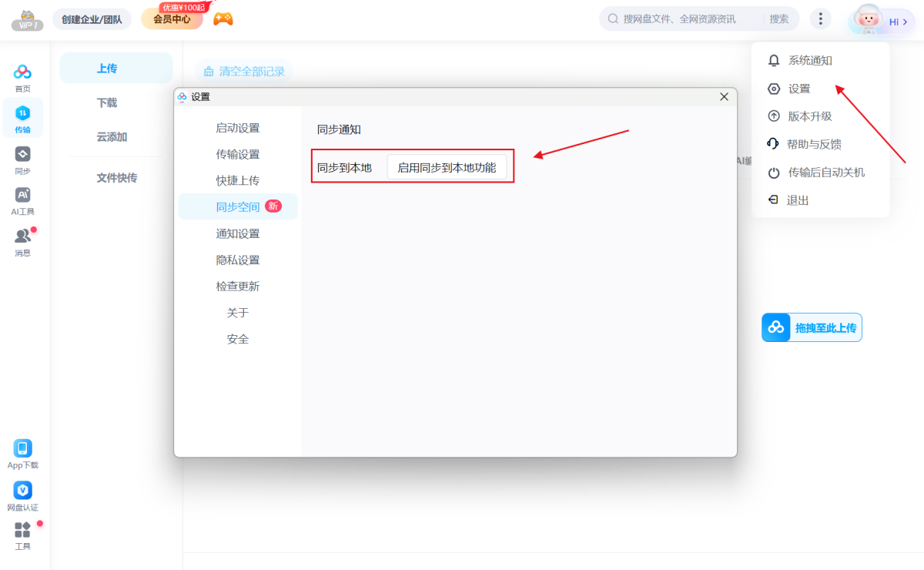
Task: Open the 首页 home icon in sidebar
Action: coord(23,72)
